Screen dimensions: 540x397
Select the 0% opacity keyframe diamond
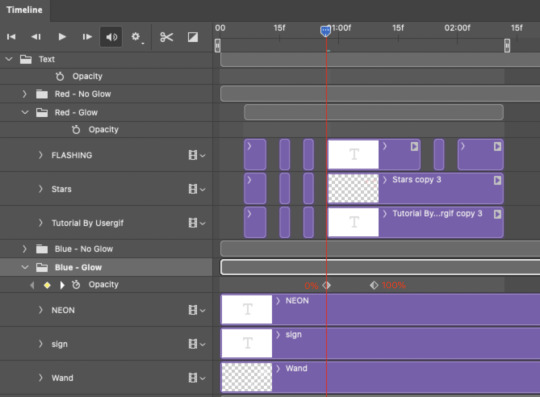point(326,285)
